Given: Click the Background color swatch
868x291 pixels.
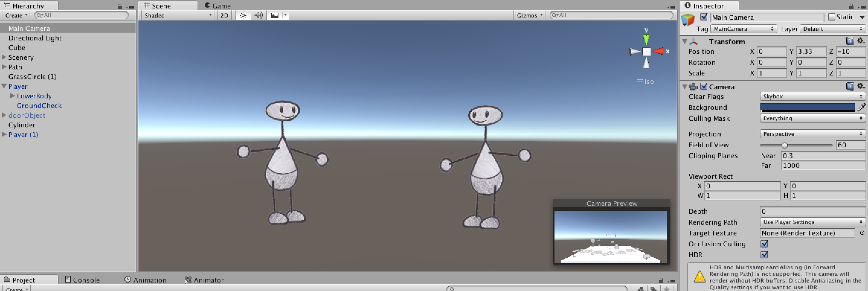Looking at the screenshot, I should click(x=807, y=107).
